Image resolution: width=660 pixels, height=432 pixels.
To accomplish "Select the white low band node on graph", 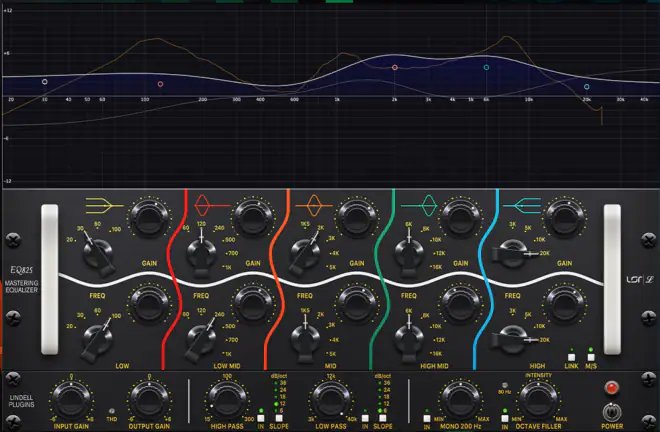I will tap(45, 82).
